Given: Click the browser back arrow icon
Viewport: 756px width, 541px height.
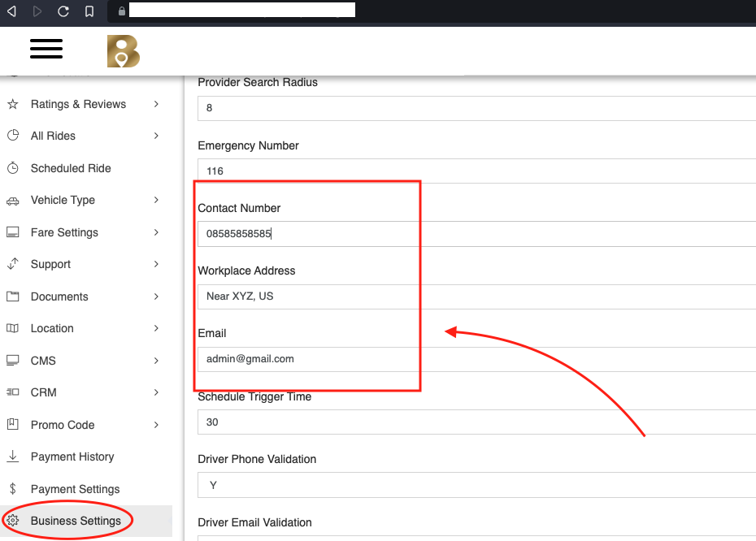Looking at the screenshot, I should tap(11, 11).
